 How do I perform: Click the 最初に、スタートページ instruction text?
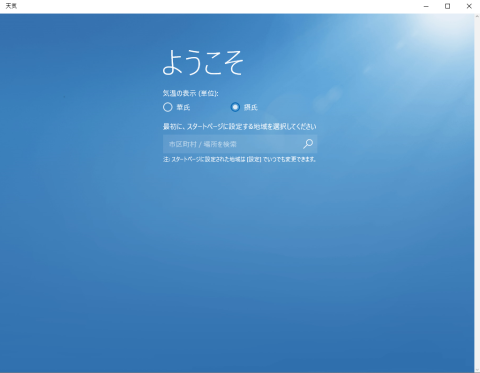tap(239, 126)
